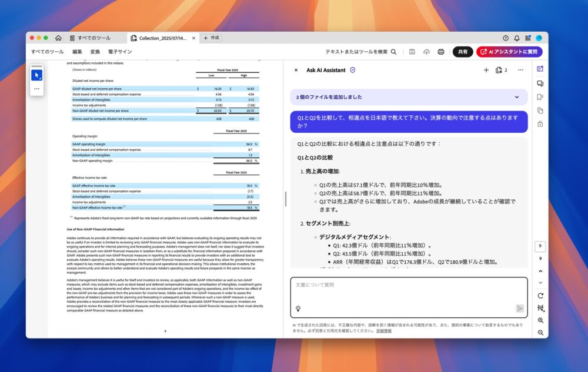The image size is (588, 372).
Task: Click the GAAP effective income tax rate row
Action: tap(165, 186)
